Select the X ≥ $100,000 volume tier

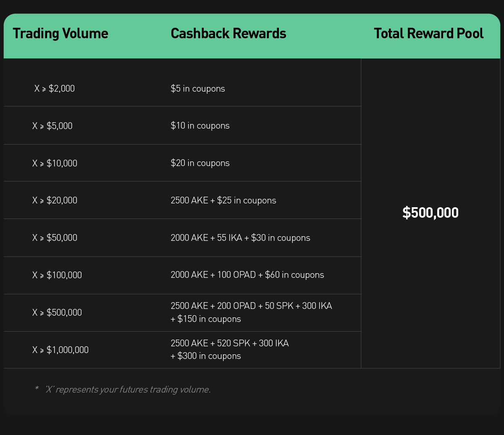[57, 275]
